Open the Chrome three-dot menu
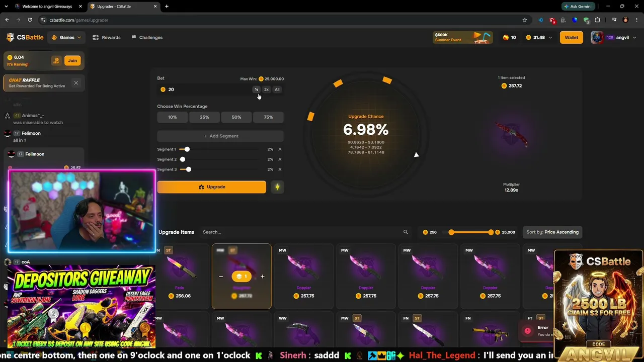Viewport: 644px width, 362px height. click(637, 20)
